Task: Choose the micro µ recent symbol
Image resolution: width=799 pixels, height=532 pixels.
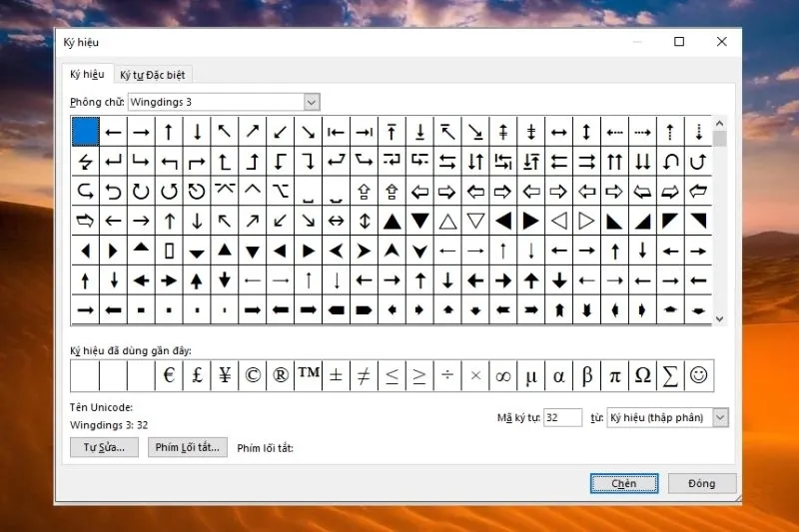Action: point(531,375)
